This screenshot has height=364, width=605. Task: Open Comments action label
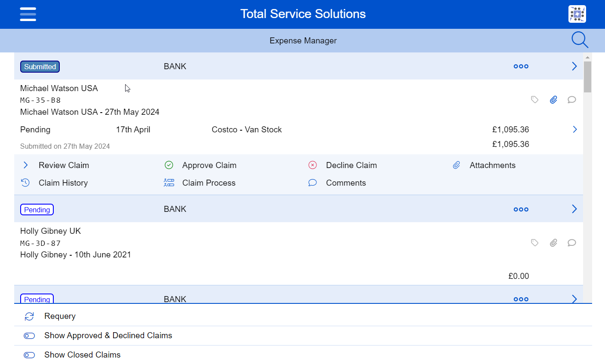coord(346,183)
